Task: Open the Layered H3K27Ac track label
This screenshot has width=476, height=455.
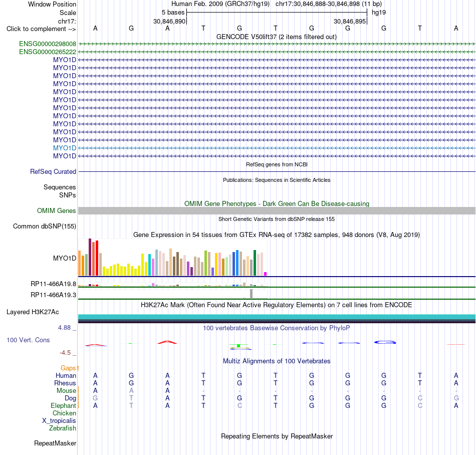Action: click(x=33, y=312)
